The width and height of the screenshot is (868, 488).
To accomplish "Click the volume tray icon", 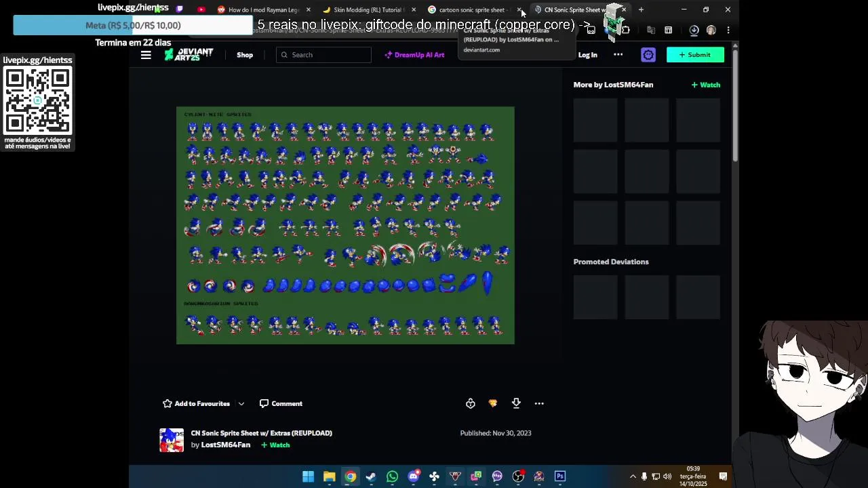I will 667,476.
